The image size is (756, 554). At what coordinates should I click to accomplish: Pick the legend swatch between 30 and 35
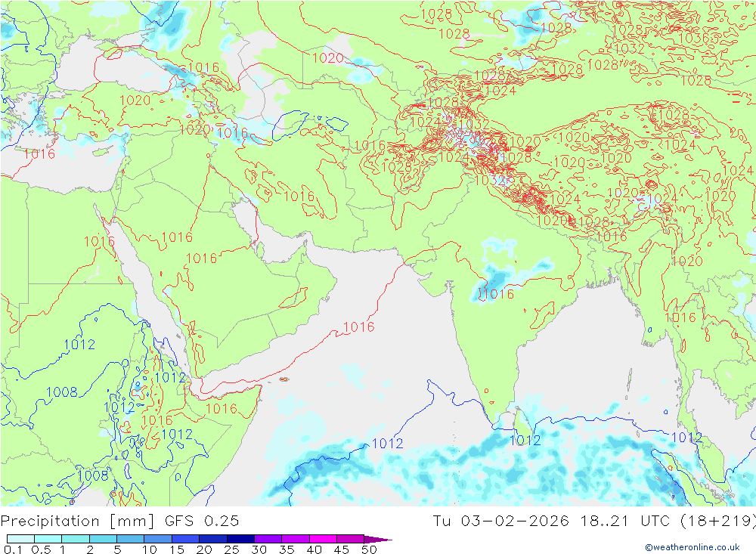268,539
